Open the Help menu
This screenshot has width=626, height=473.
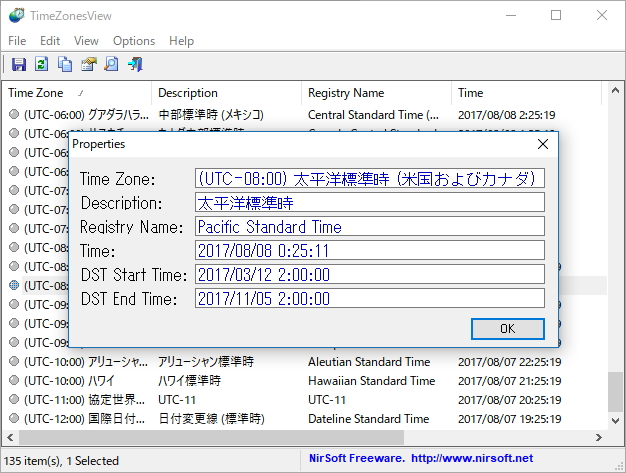(181, 41)
